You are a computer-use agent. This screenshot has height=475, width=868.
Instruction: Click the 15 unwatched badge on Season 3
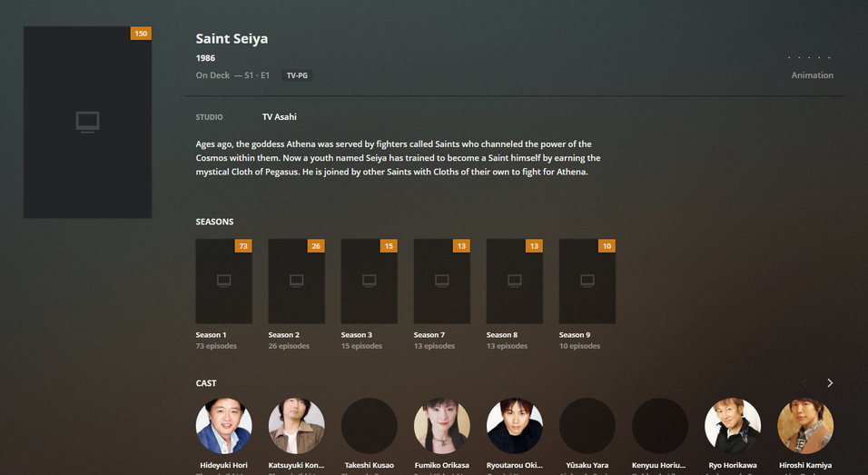coord(389,246)
